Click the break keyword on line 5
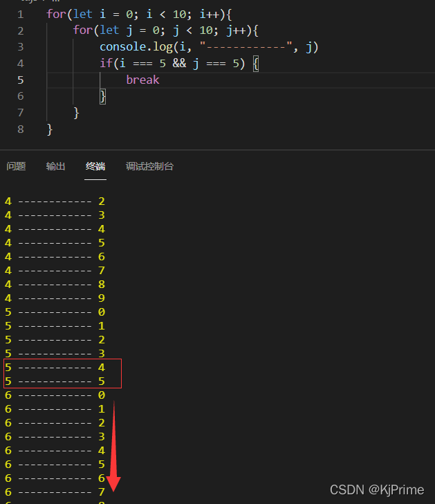Screen dimensions: 435x504 pyautogui.click(x=142, y=80)
